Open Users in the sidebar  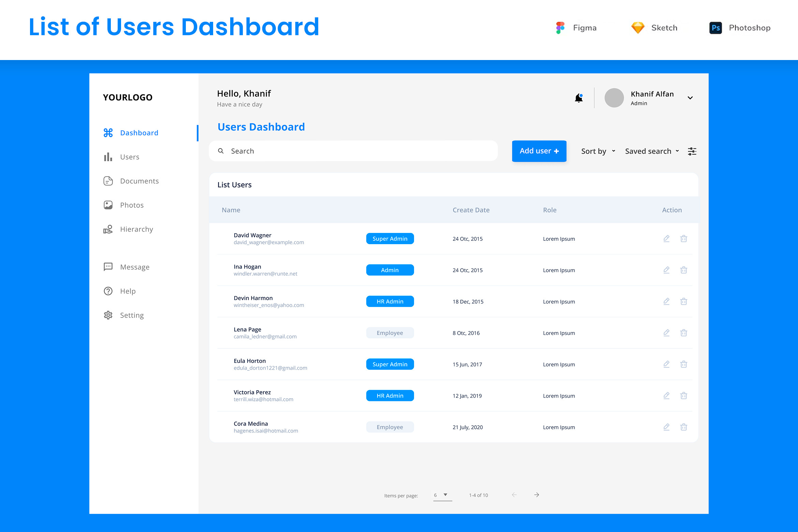[x=130, y=157]
